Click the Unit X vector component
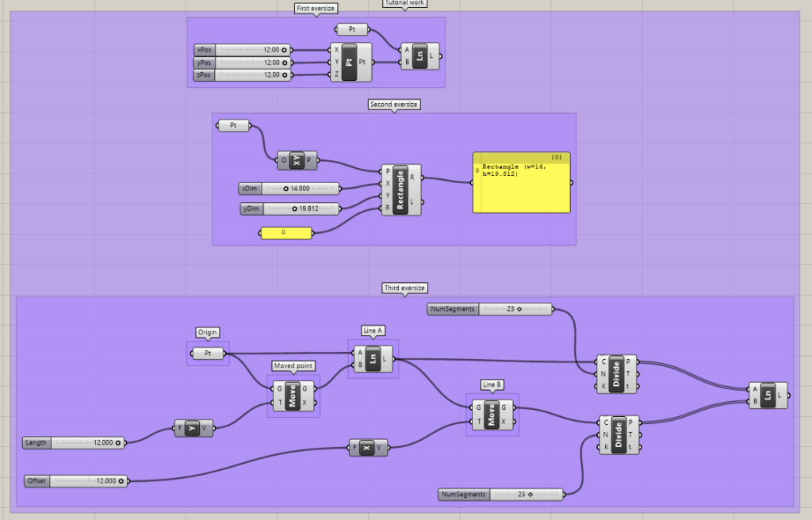Image resolution: width=812 pixels, height=520 pixels. pyautogui.click(x=368, y=448)
